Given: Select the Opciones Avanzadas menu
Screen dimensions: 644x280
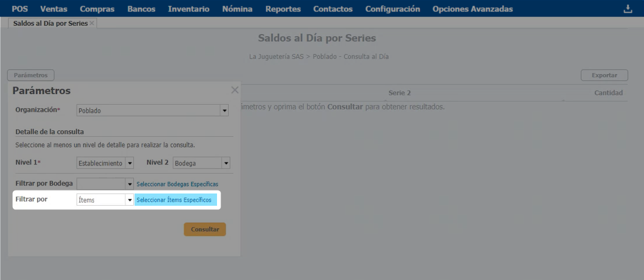Looking at the screenshot, I should pyautogui.click(x=472, y=9).
